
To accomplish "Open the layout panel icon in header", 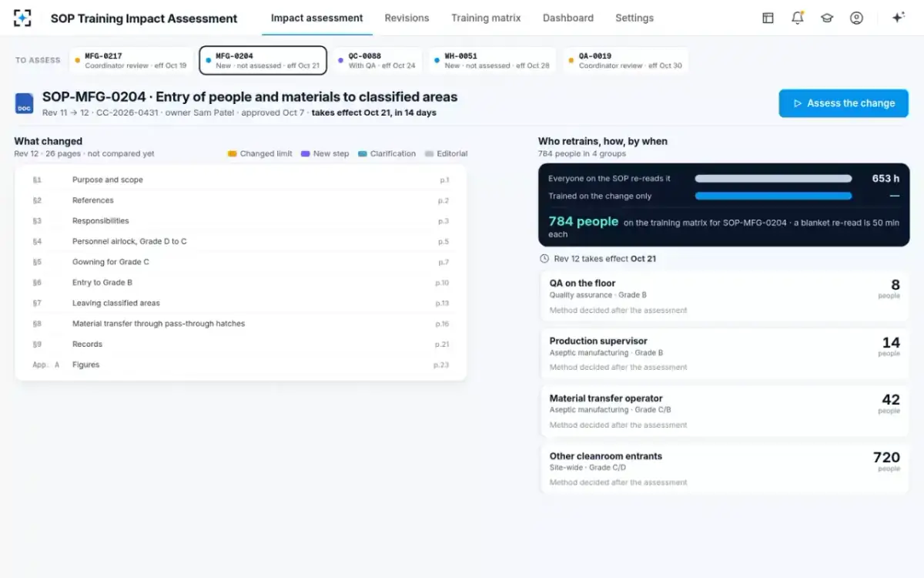I will (768, 18).
